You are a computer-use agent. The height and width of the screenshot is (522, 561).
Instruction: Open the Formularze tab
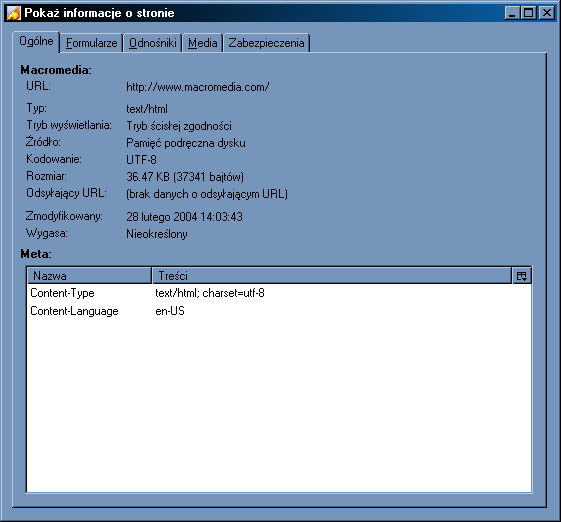pos(91,43)
